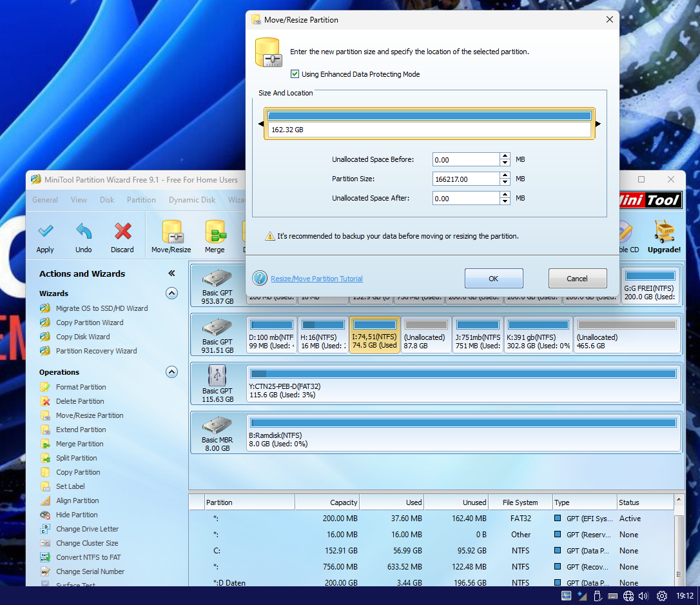Select Change Cluster Size operation

click(87, 543)
